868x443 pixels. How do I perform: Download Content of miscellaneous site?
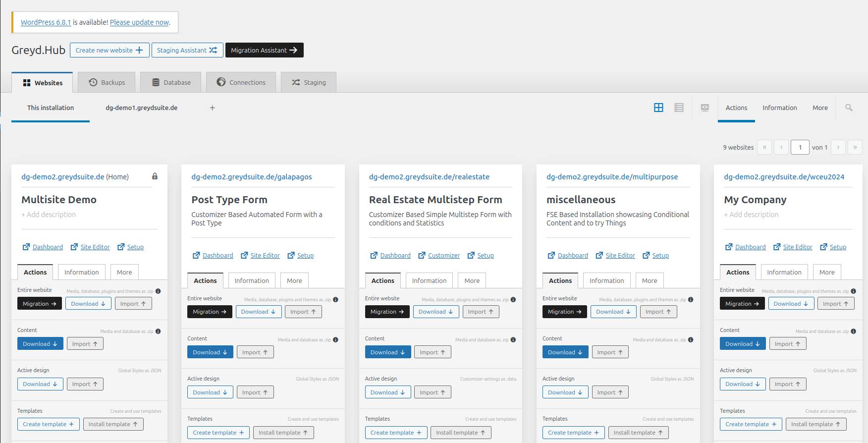click(x=565, y=352)
